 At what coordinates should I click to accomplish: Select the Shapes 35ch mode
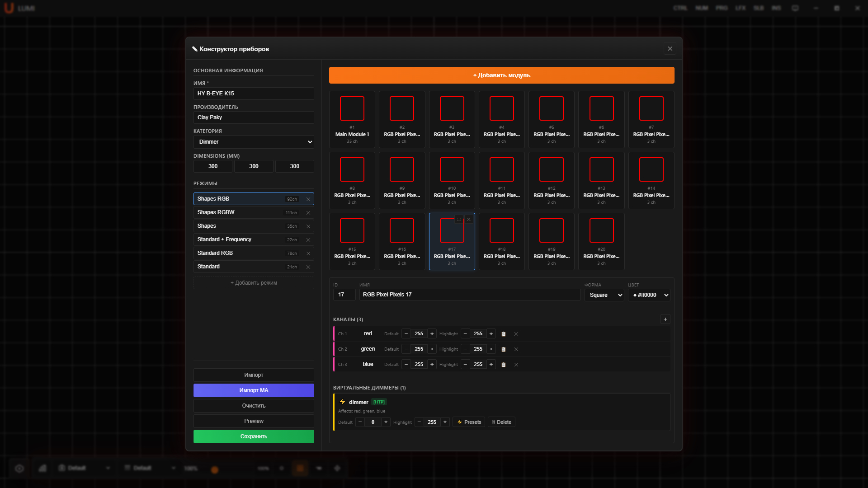click(254, 226)
